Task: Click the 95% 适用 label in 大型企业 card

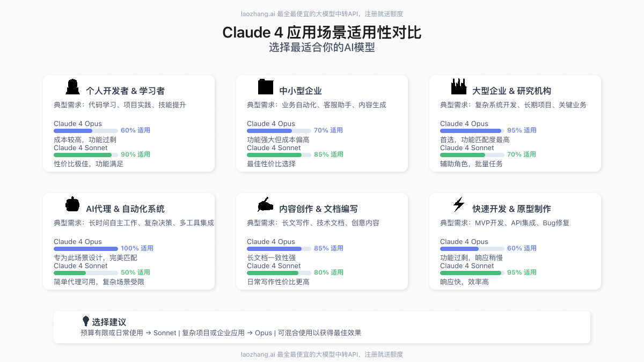Action: [522, 130]
